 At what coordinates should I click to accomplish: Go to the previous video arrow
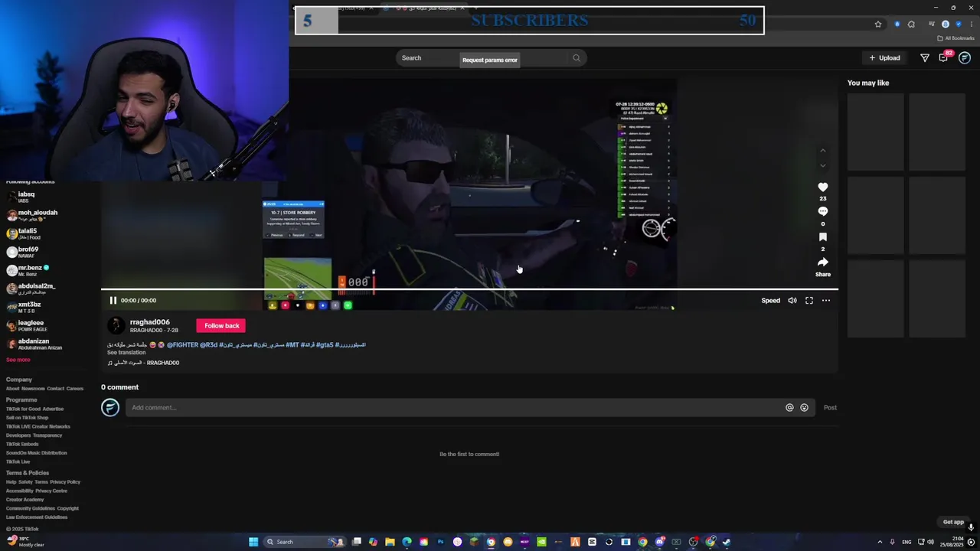(823, 151)
